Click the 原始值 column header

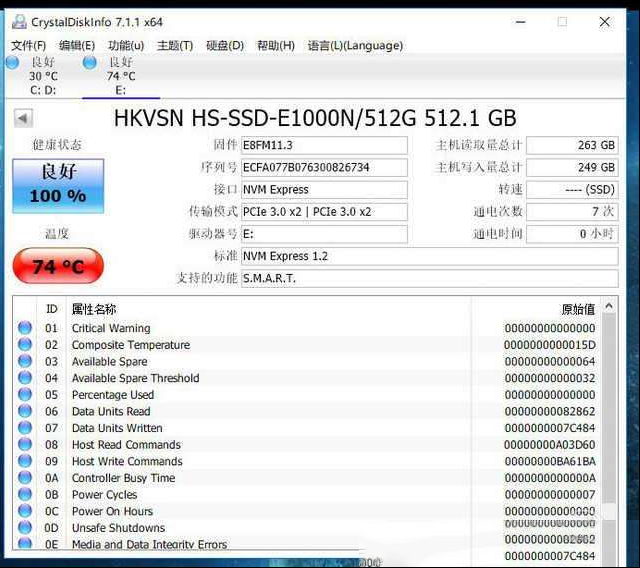click(x=578, y=309)
